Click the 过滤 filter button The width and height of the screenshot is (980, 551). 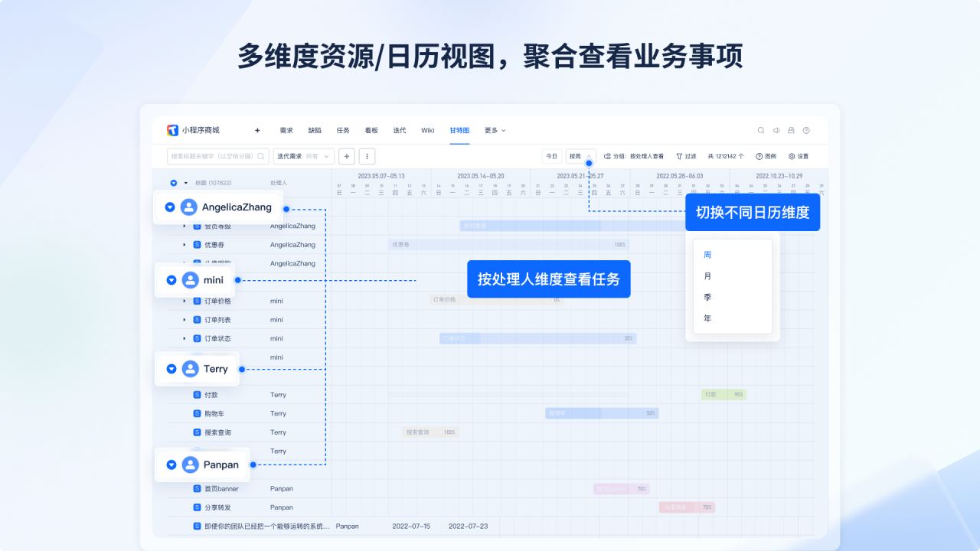[686, 156]
